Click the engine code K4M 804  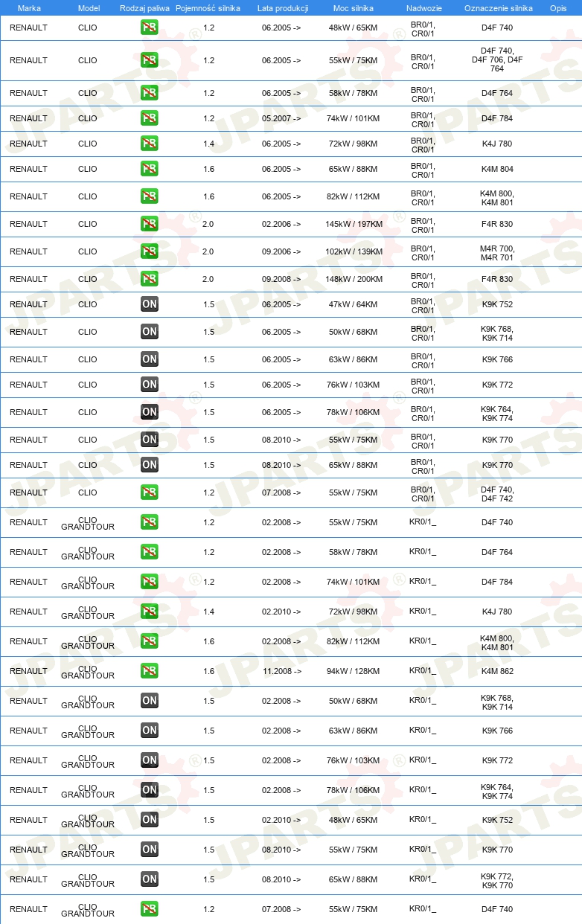(x=497, y=169)
